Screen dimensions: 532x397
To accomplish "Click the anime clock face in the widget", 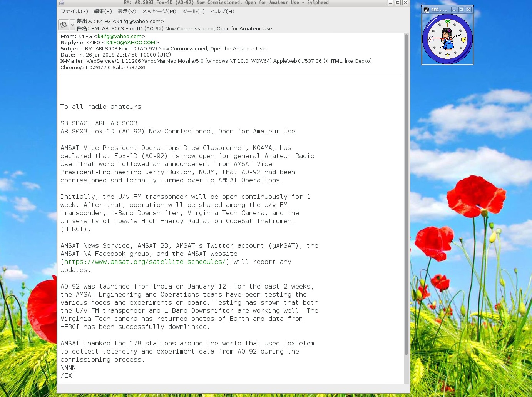I will 447,38.
